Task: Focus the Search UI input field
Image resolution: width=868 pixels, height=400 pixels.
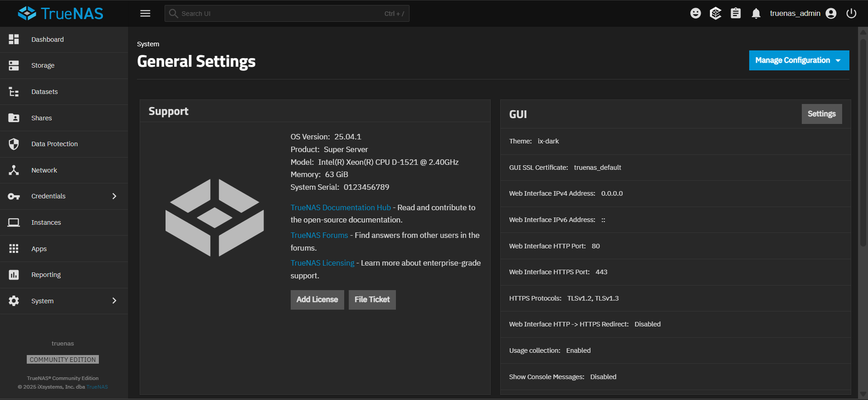Action: 287,14
